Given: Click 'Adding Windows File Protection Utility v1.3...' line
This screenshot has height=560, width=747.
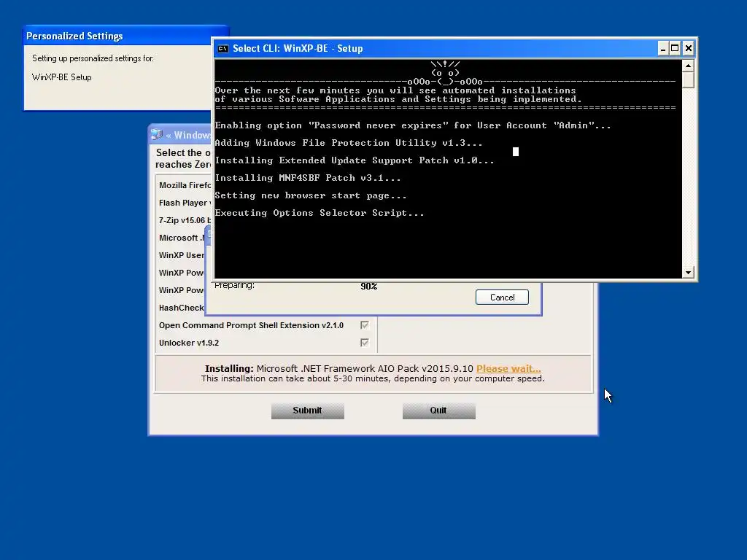Looking at the screenshot, I should (x=349, y=143).
